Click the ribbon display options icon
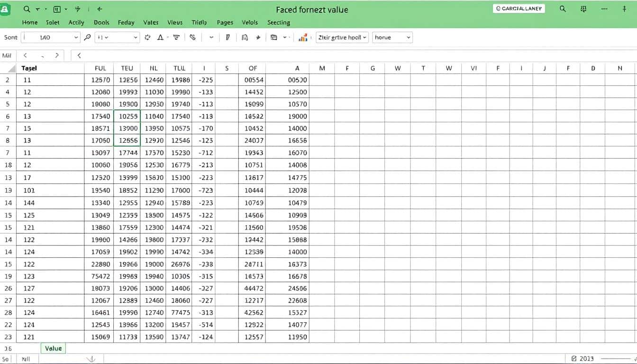Image resolution: width=637 pixels, height=364 pixels. (583, 9)
